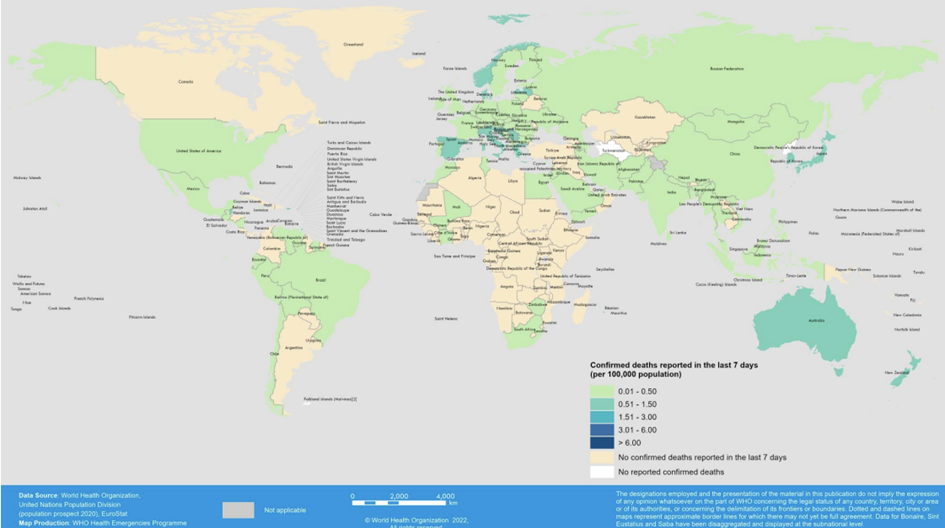
Task: Select the 3.01 - 6.00 legend swatch
Action: (x=603, y=429)
